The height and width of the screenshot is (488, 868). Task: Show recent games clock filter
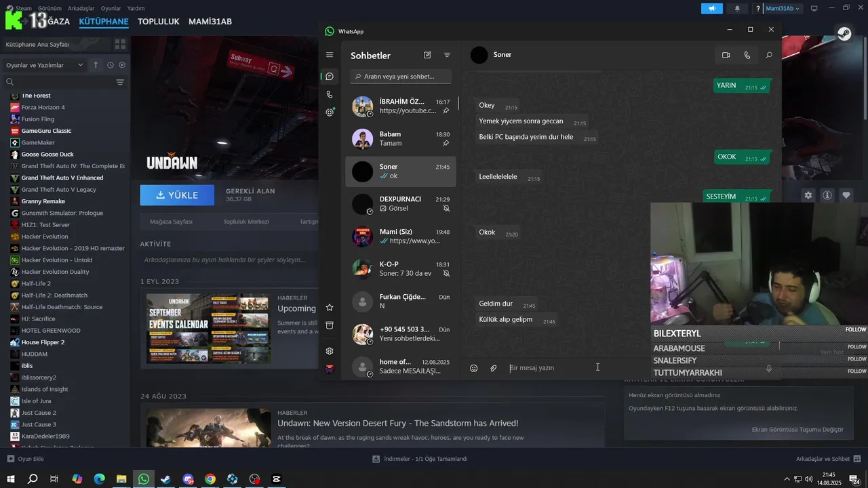(111, 65)
